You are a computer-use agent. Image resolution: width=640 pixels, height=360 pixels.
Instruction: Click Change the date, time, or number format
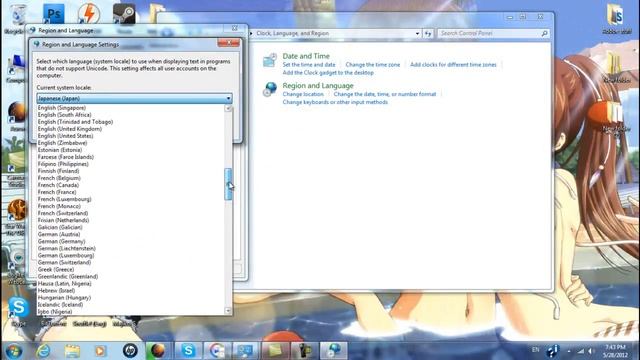coord(384,94)
